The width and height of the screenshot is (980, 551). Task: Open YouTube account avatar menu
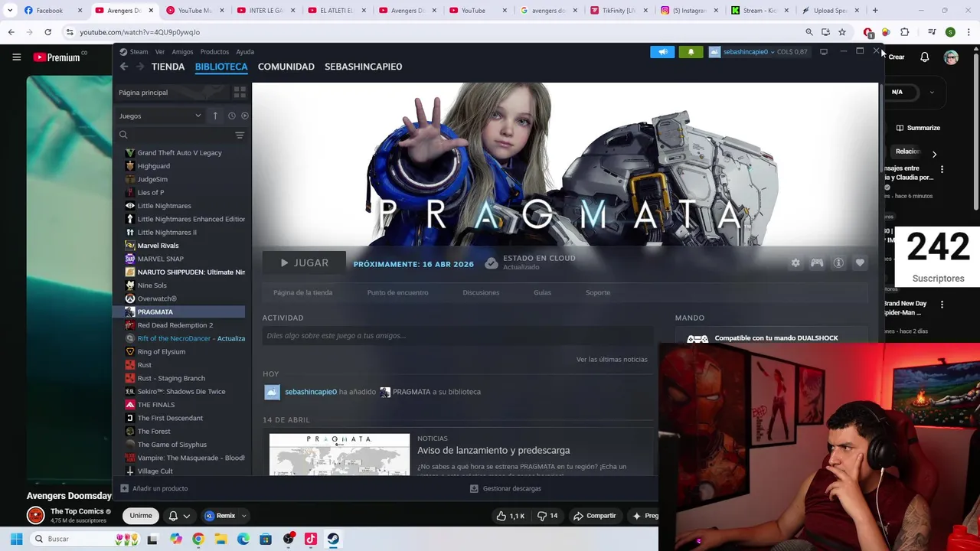click(x=951, y=57)
